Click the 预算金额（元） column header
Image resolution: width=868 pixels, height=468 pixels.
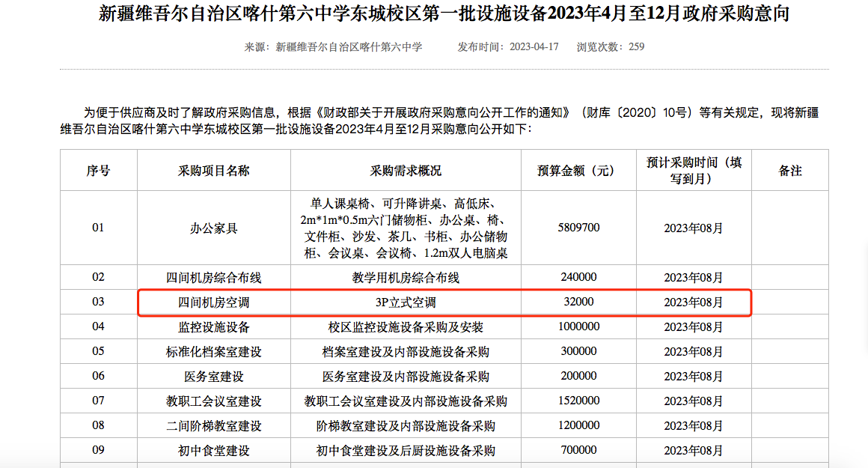(578, 171)
